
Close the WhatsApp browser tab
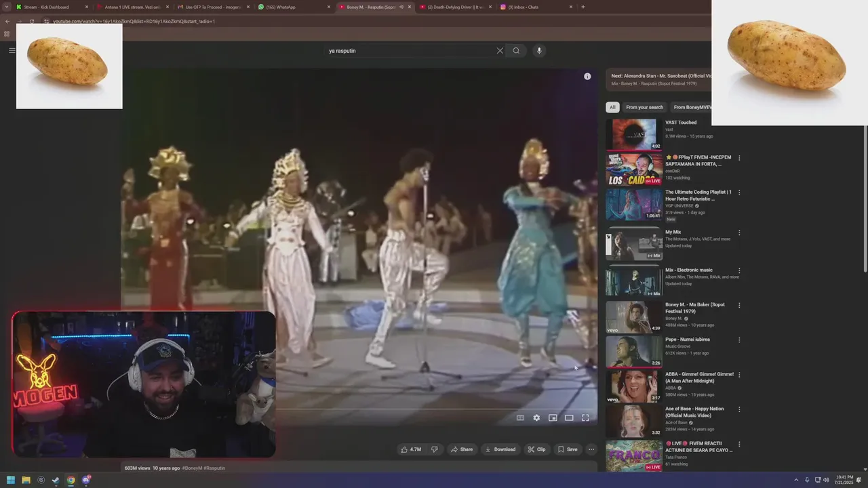(329, 7)
